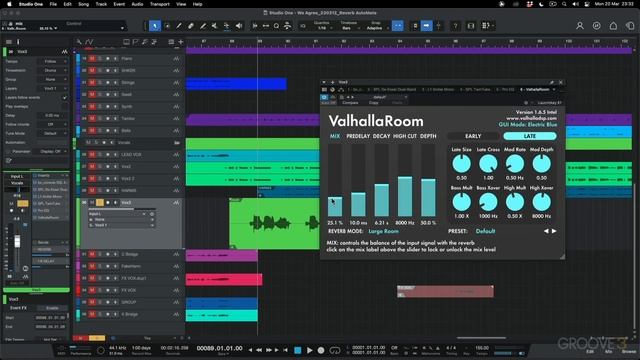Click the Vocals folder track icon
Image resolution: width=640 pixels, height=360 pixels.
coord(177,143)
